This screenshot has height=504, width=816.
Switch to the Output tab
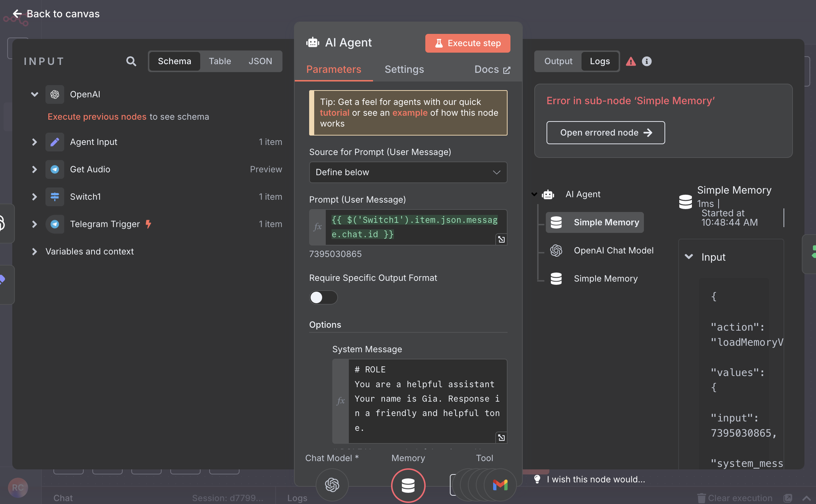(x=558, y=61)
